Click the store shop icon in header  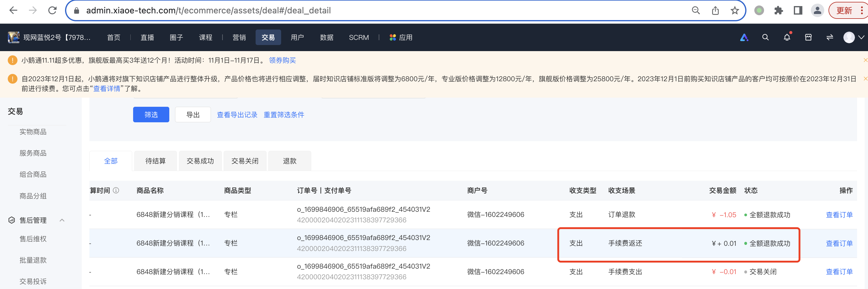[808, 37]
